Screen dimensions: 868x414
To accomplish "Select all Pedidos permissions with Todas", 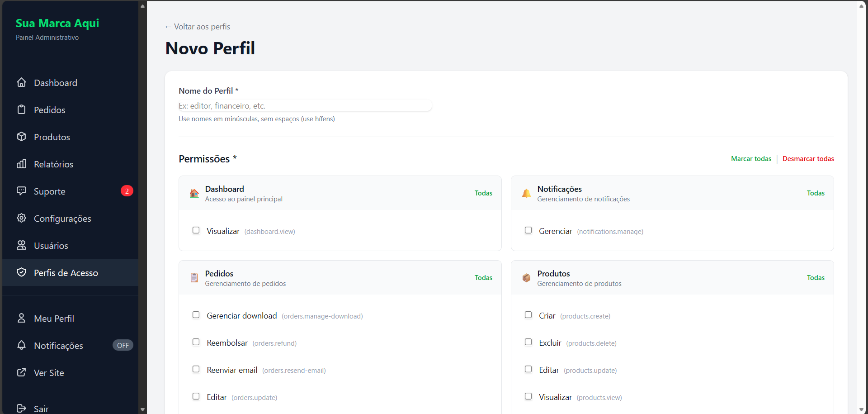I will pos(483,278).
